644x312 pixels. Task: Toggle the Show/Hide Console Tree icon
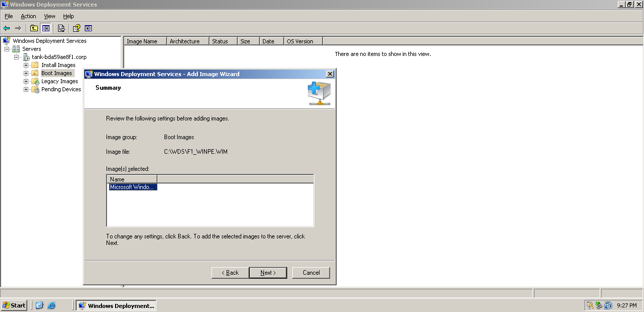click(46, 28)
